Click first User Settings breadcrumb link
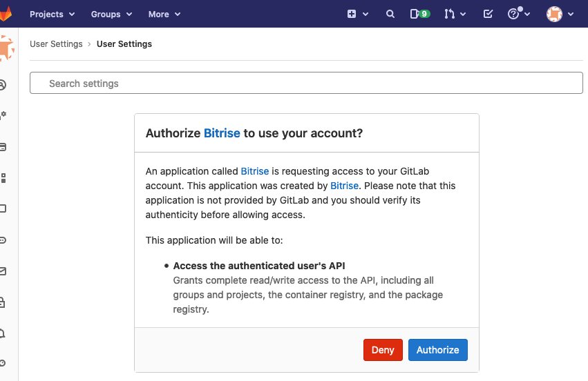 click(x=56, y=44)
